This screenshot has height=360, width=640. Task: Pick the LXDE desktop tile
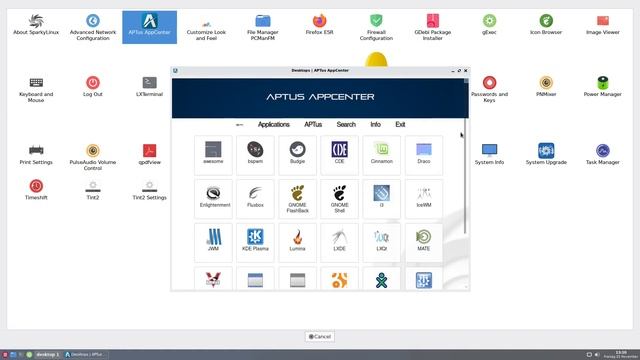tap(340, 242)
